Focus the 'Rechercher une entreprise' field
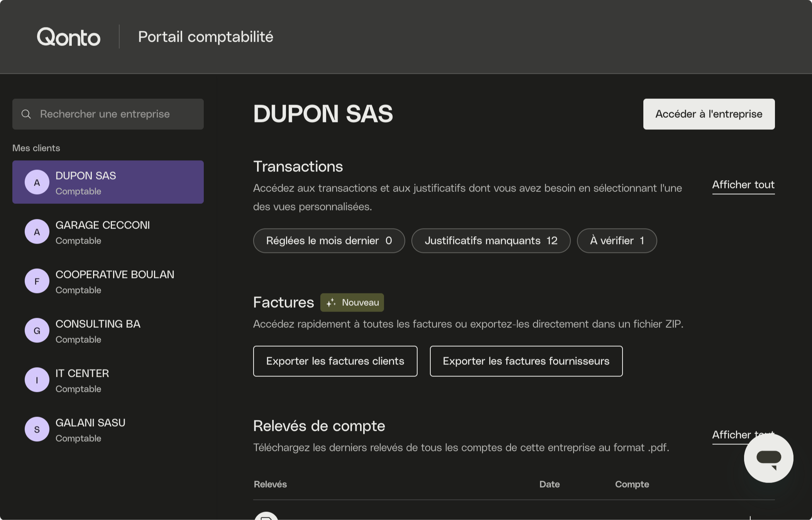Screen dimensions: 812x520 (116, 114)
